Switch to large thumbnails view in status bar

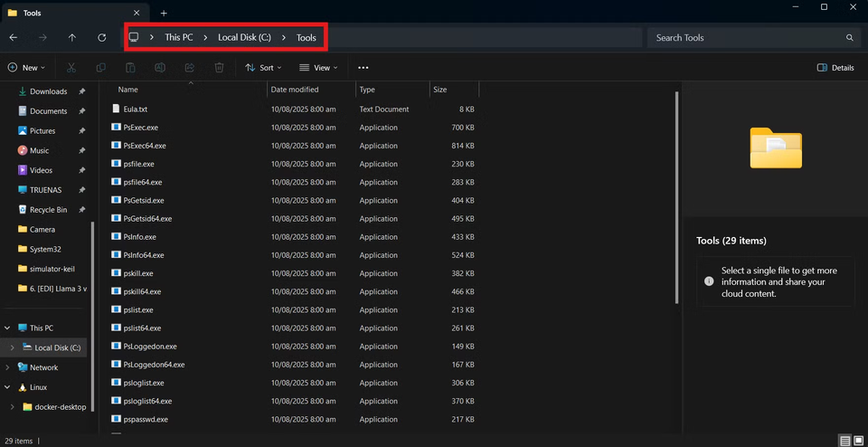pos(857,441)
